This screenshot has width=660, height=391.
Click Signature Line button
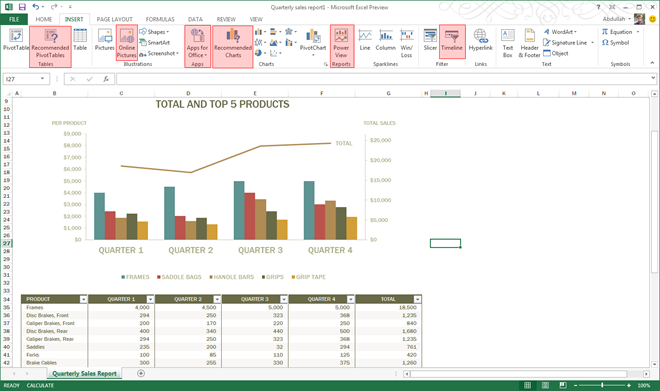point(568,43)
